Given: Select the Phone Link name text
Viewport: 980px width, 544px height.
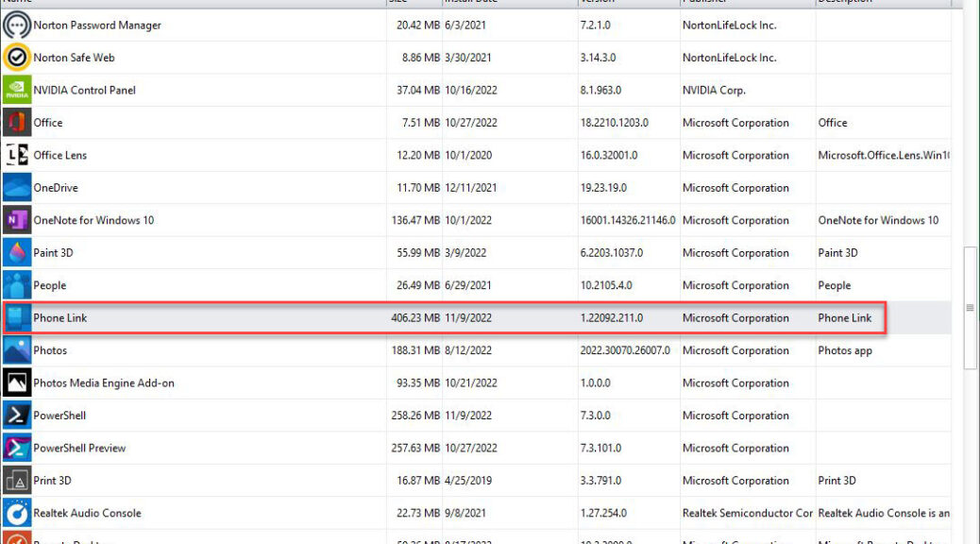Looking at the screenshot, I should (60, 317).
